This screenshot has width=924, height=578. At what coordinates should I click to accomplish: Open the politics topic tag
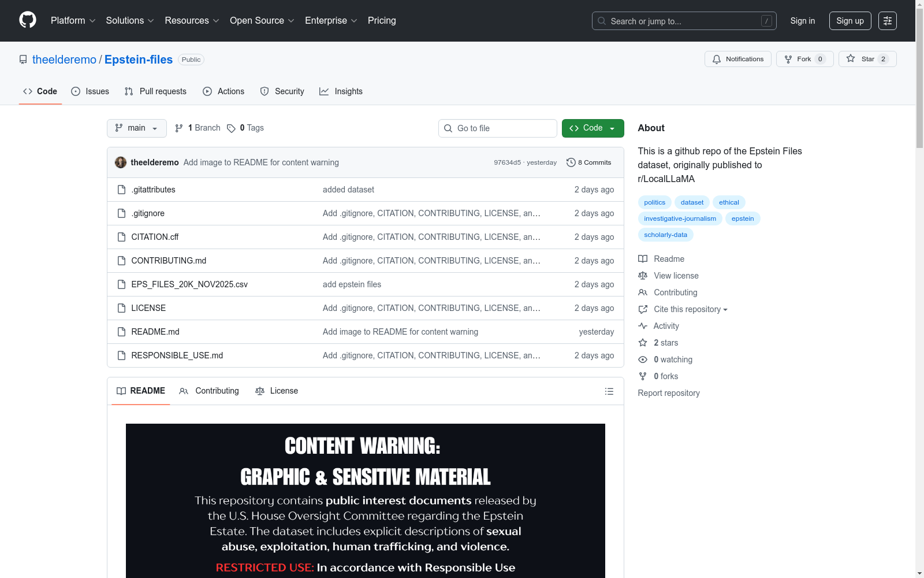pos(655,202)
